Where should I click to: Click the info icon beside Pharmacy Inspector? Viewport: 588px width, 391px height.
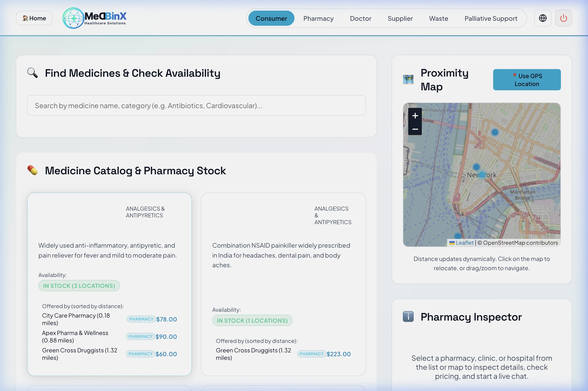tap(408, 317)
